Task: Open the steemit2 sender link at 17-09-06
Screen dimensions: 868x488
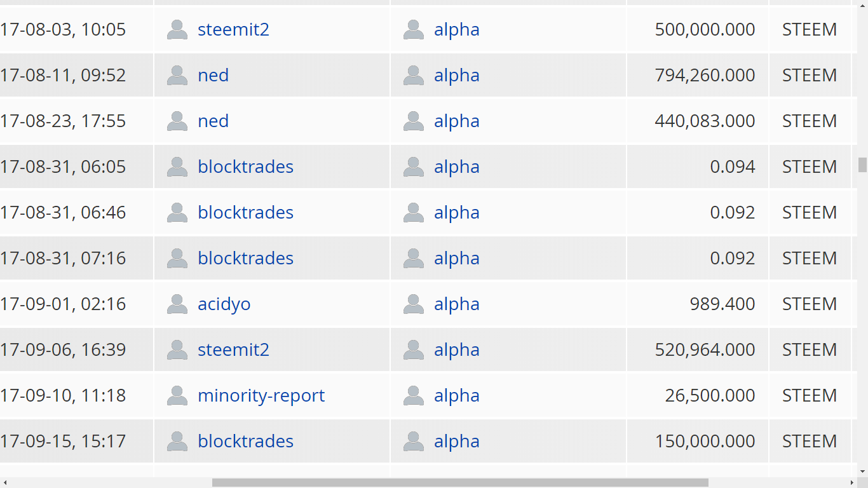Action: pos(233,349)
